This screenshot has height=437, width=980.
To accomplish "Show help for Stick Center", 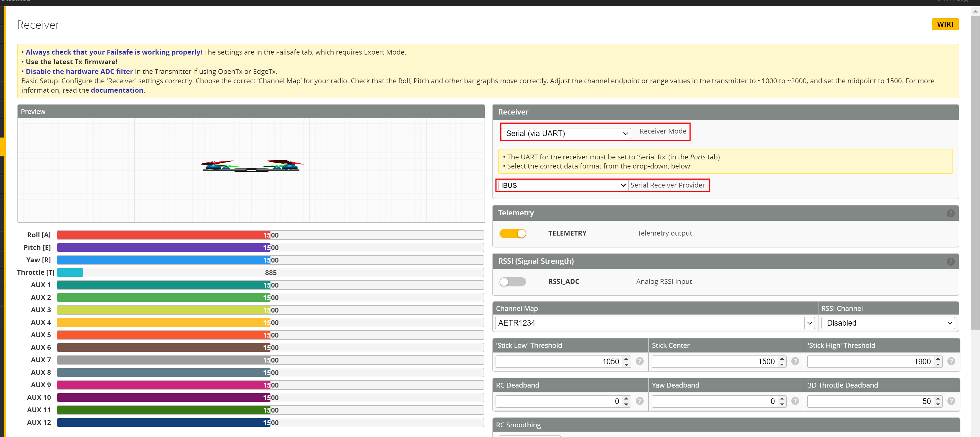I will click(795, 361).
